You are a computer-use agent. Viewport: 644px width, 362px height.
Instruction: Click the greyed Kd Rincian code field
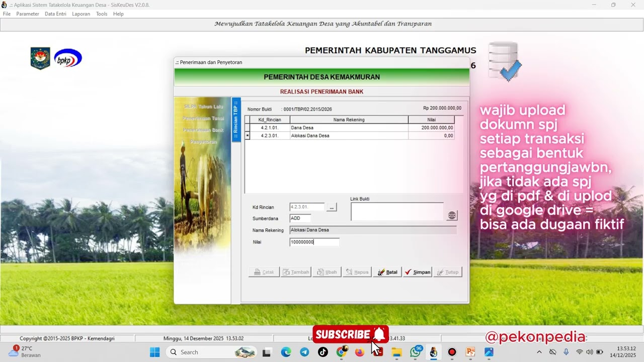(x=307, y=207)
